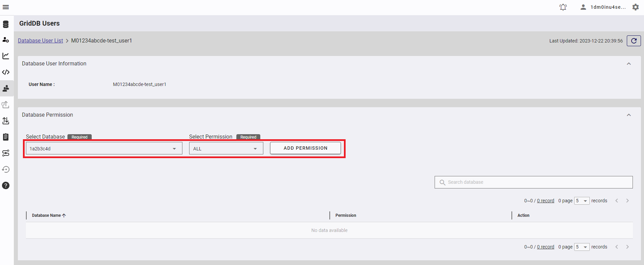Click the notification bell icon
The image size is (644, 265).
pos(563,7)
